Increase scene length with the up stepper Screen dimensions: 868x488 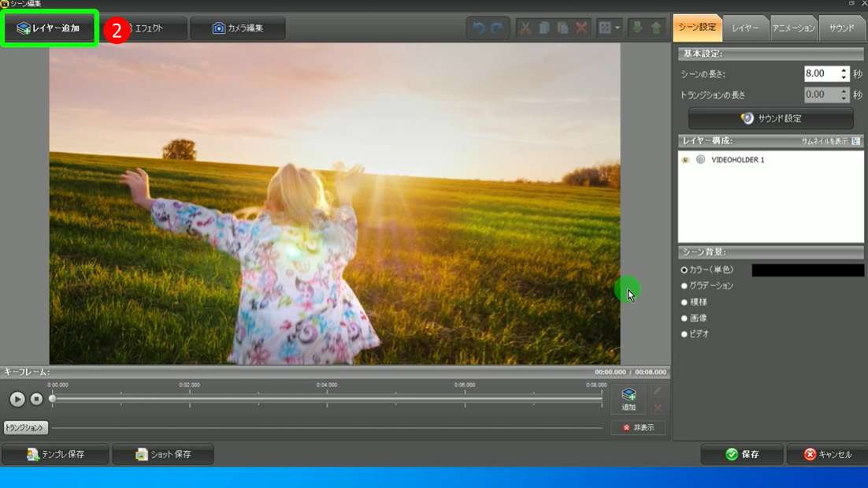[844, 70]
